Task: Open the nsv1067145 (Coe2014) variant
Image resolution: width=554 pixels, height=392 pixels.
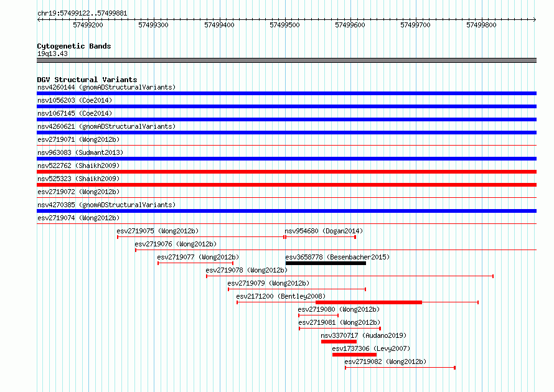Action: [x=75, y=113]
